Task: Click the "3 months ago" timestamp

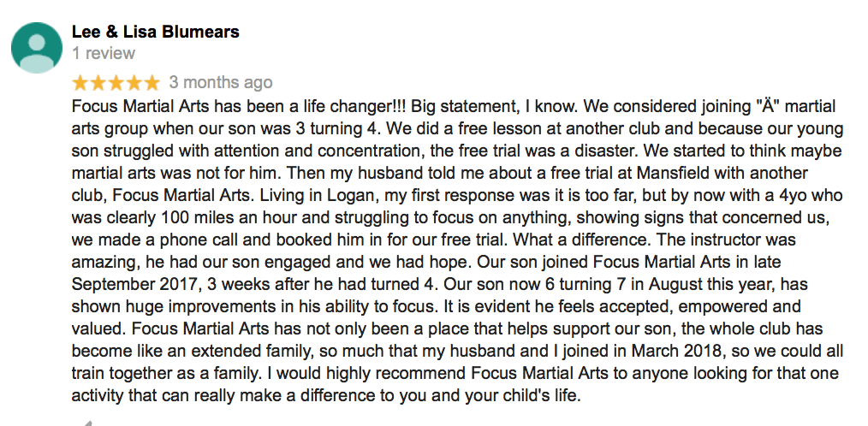Action: pyautogui.click(x=221, y=83)
